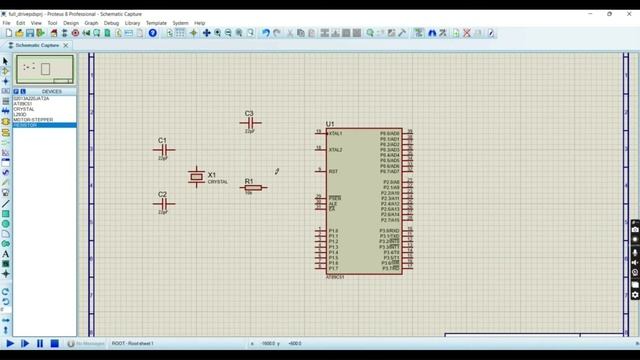Click the Zoom Out magnifier icon

pos(228,33)
